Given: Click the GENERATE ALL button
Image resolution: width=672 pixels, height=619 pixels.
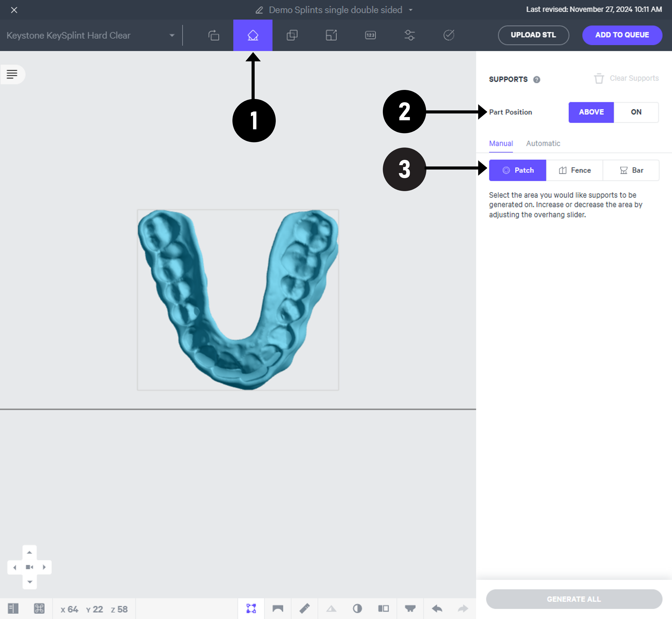Looking at the screenshot, I should pyautogui.click(x=574, y=599).
